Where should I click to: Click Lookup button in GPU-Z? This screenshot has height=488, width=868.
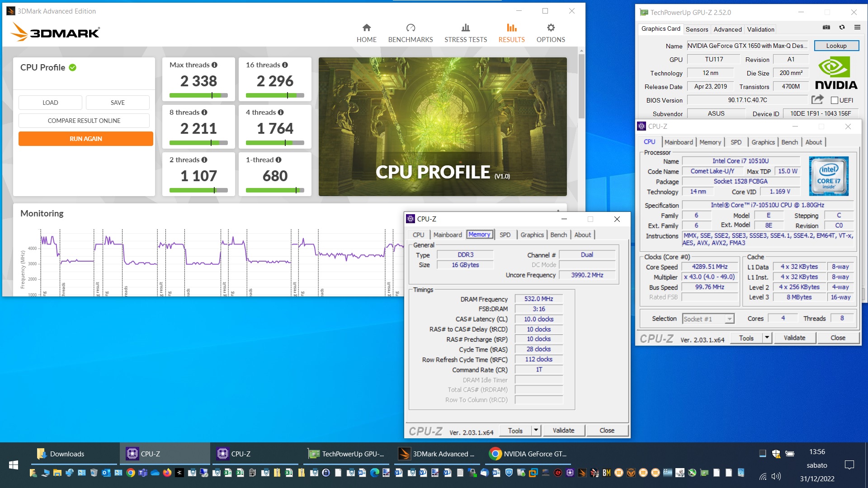[836, 46]
